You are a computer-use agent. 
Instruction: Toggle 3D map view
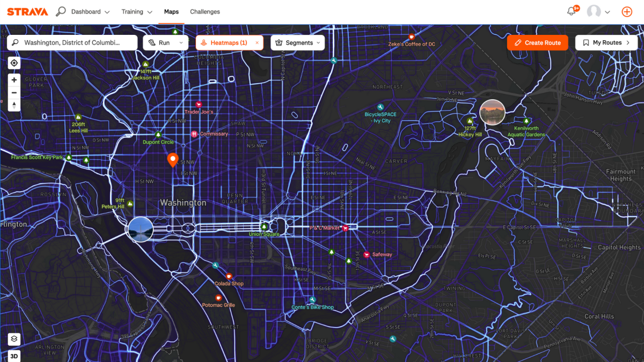[x=14, y=356]
